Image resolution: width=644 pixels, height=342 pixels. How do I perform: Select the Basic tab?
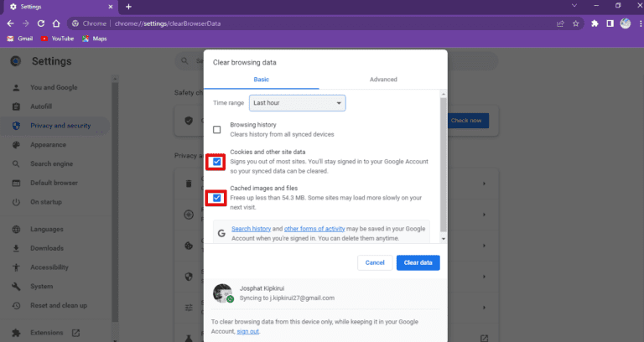pyautogui.click(x=262, y=79)
